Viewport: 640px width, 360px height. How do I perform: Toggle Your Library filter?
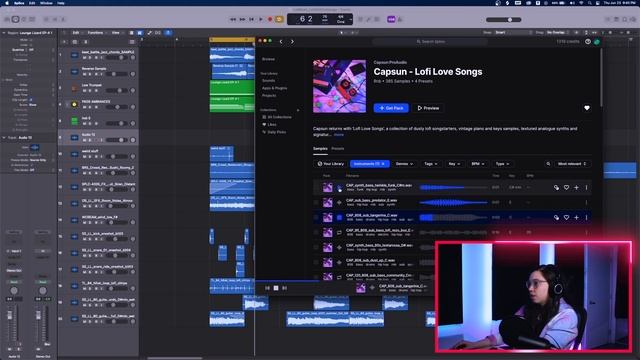(x=331, y=164)
